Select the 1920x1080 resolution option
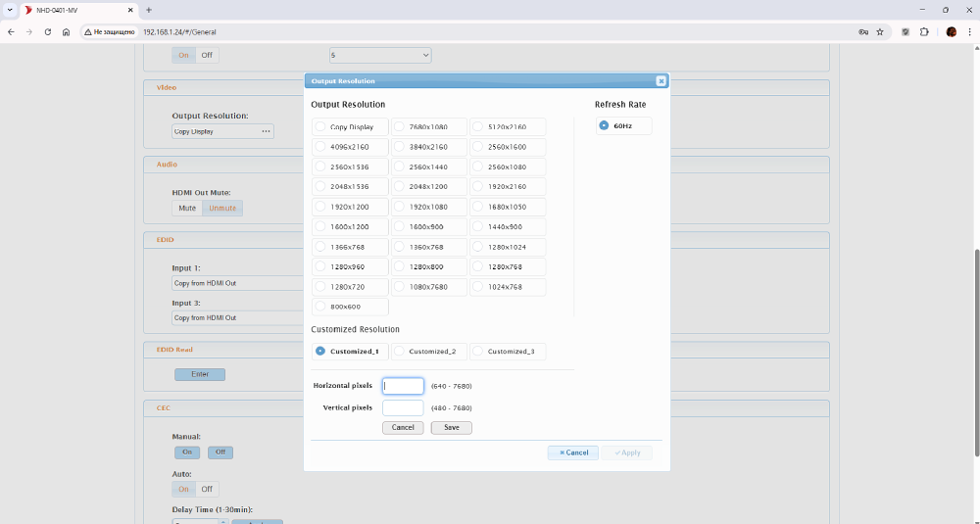Screen dimensions: 980x524 (428, 207)
